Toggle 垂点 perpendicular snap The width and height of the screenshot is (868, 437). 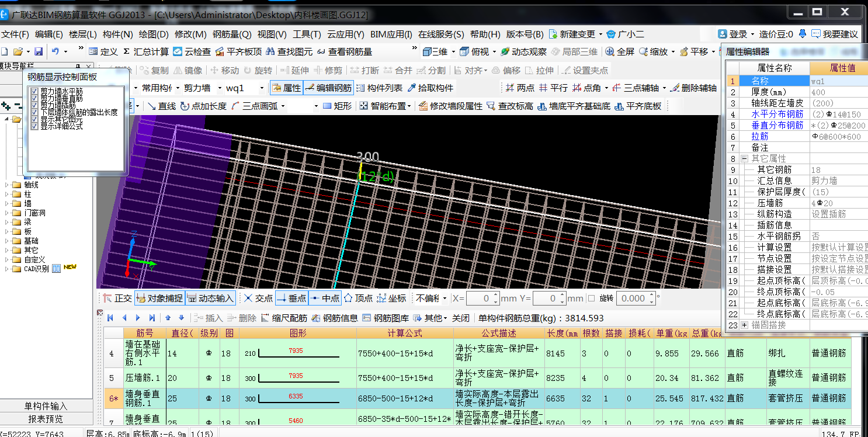(291, 298)
